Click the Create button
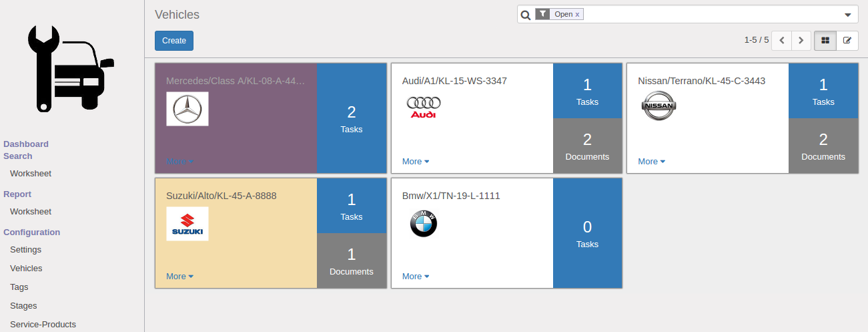The width and height of the screenshot is (868, 332). pyautogui.click(x=174, y=41)
